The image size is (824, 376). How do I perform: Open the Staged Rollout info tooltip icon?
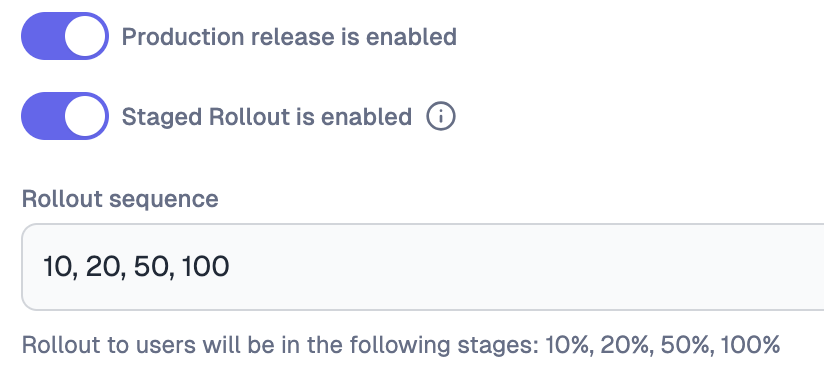point(440,116)
